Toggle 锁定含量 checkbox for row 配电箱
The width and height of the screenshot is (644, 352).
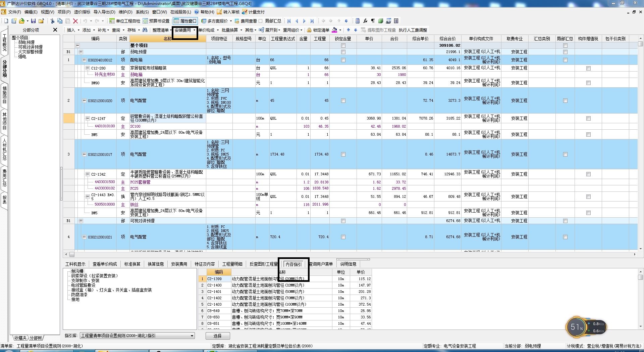point(343,60)
